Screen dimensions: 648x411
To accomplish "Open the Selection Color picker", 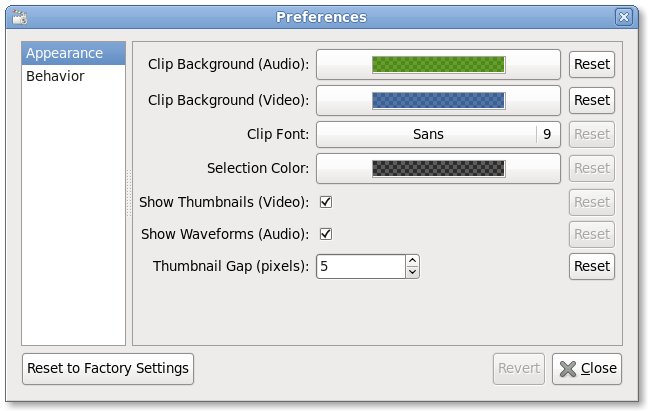I will coord(438,168).
